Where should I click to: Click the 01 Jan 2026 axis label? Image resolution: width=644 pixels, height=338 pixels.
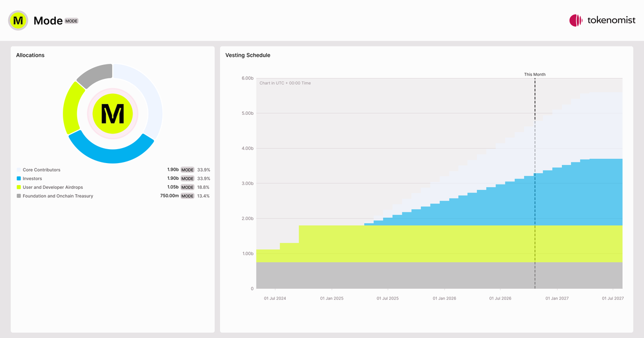click(x=444, y=298)
